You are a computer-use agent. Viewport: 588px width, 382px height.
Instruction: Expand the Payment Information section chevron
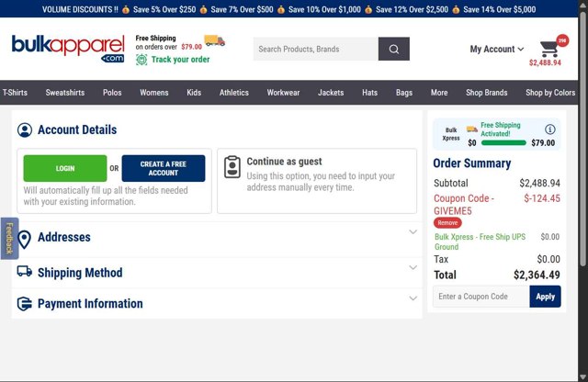tap(413, 298)
